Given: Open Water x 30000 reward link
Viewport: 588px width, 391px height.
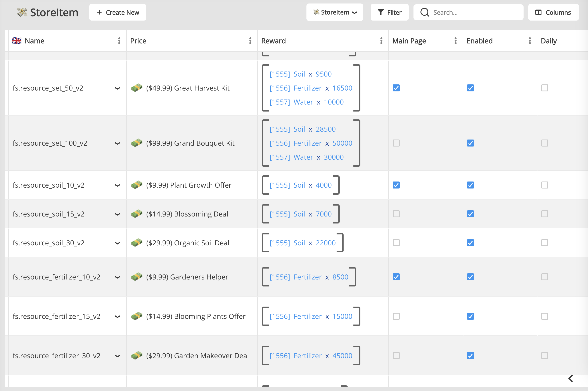Looking at the screenshot, I should 307,157.
